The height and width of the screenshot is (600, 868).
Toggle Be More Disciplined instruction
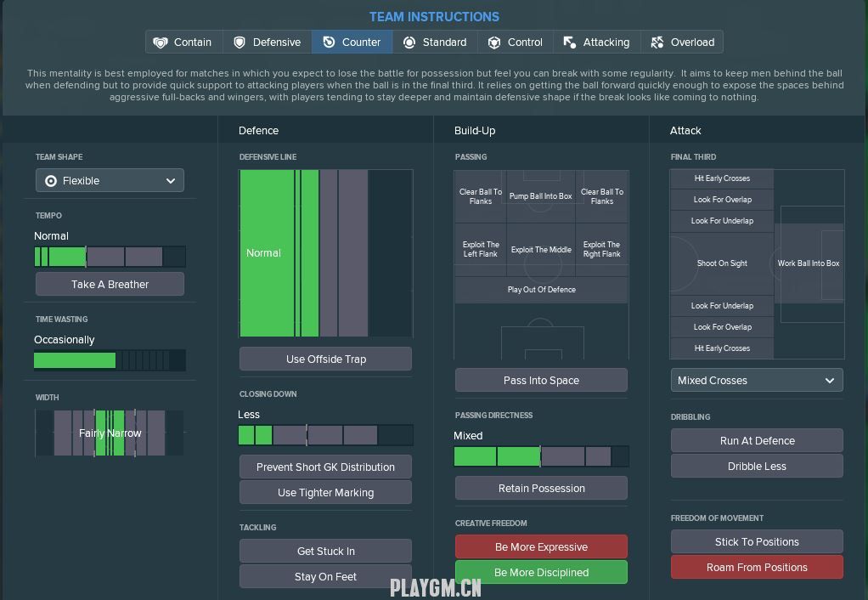tap(541, 572)
